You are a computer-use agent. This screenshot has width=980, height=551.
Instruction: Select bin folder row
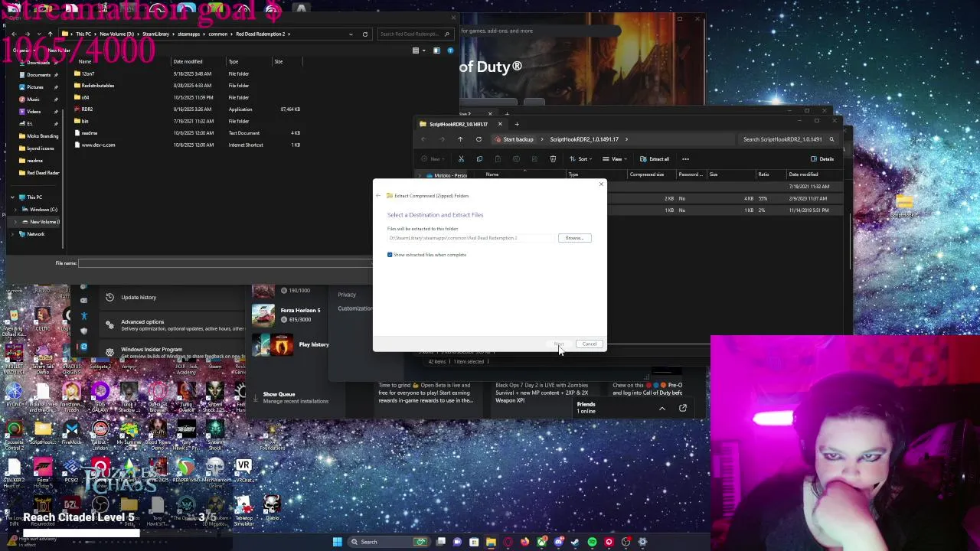coord(85,121)
